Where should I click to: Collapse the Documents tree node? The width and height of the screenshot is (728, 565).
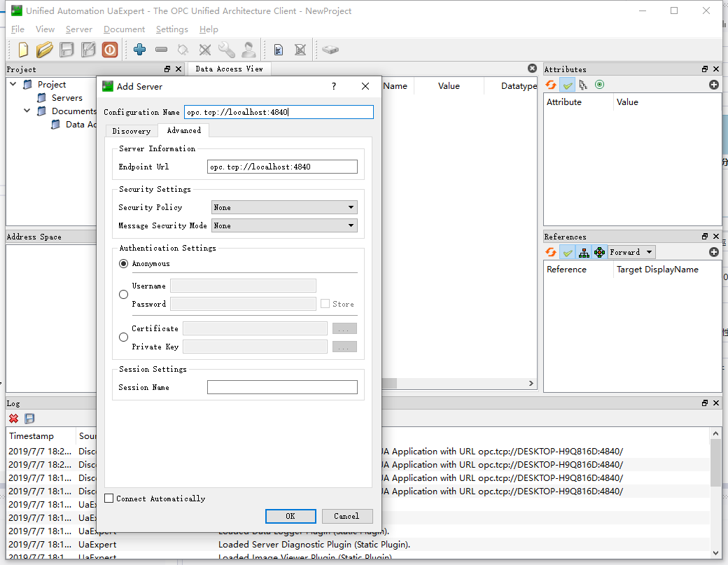point(27,111)
